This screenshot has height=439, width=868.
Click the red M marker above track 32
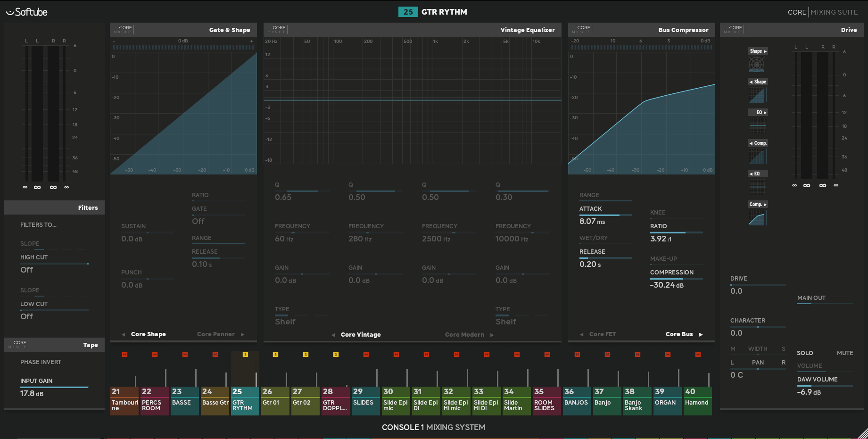456,354
